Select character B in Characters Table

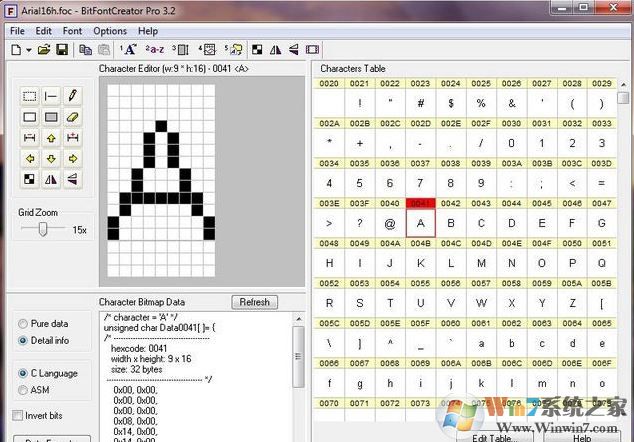[x=451, y=223]
